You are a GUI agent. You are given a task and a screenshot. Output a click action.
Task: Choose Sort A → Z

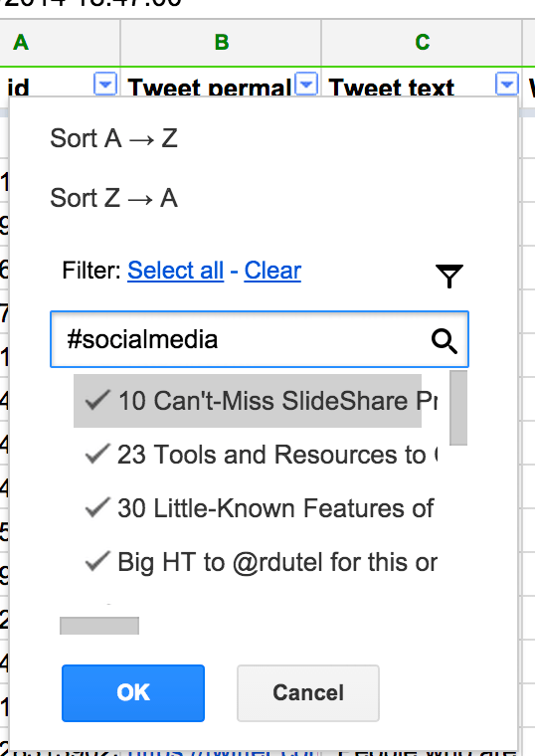(113, 138)
